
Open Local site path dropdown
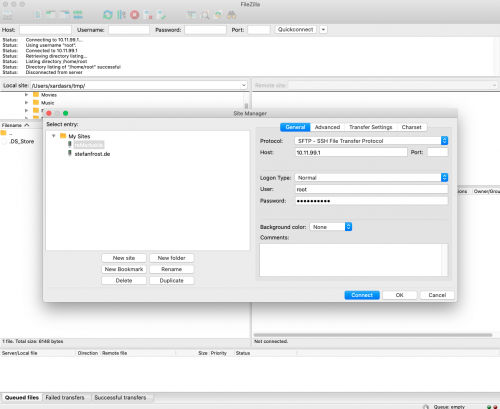point(244,85)
